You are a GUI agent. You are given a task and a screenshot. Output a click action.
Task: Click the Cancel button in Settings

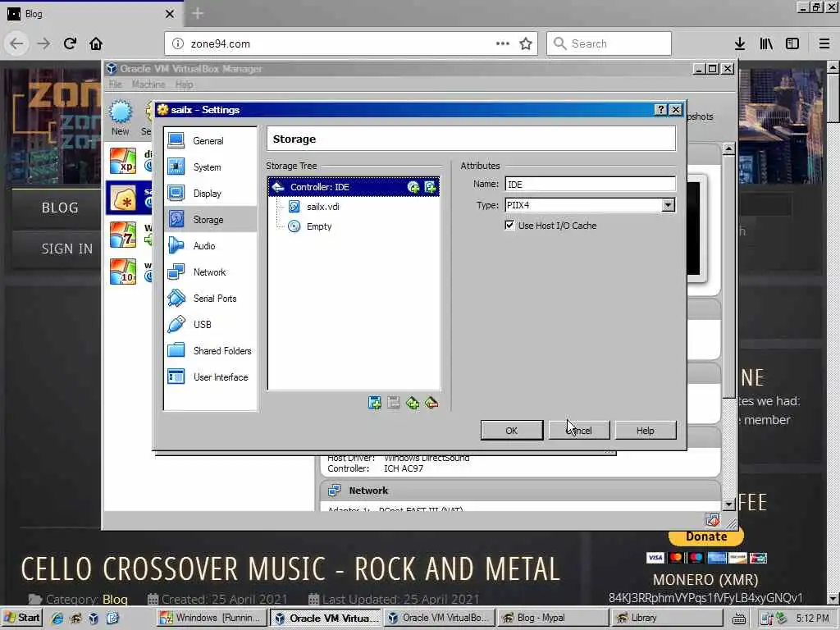579,431
